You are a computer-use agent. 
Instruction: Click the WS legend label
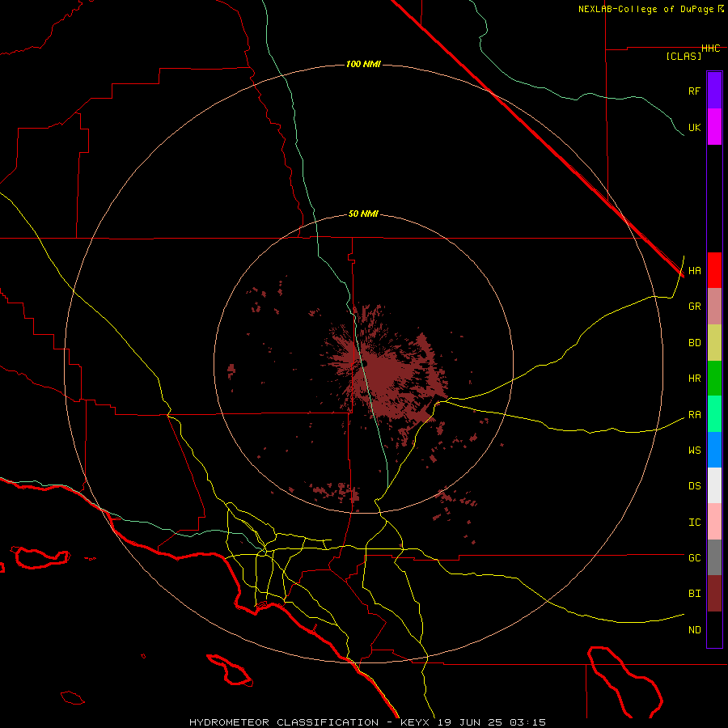pyautogui.click(x=694, y=451)
